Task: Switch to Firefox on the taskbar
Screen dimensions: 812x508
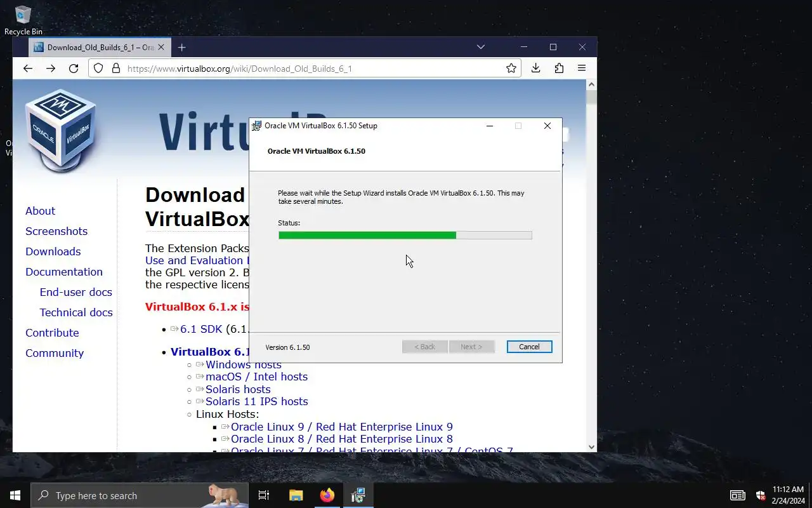Action: [x=327, y=495]
